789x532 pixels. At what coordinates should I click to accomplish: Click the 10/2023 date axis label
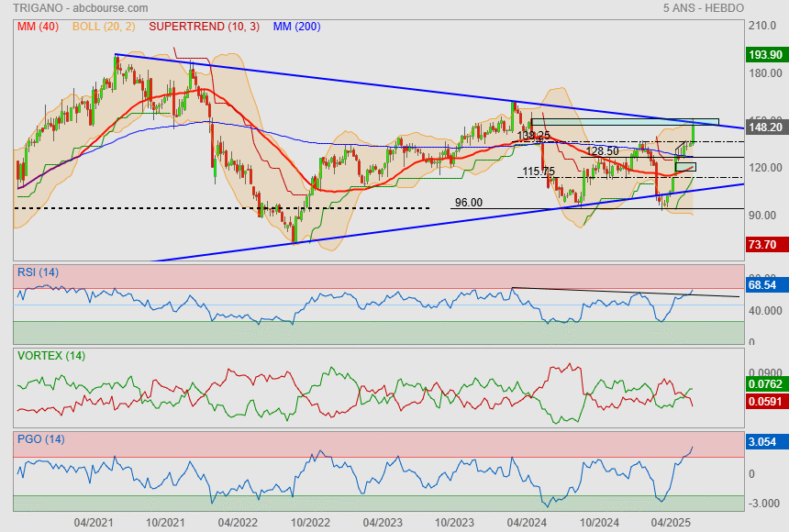[x=454, y=523]
